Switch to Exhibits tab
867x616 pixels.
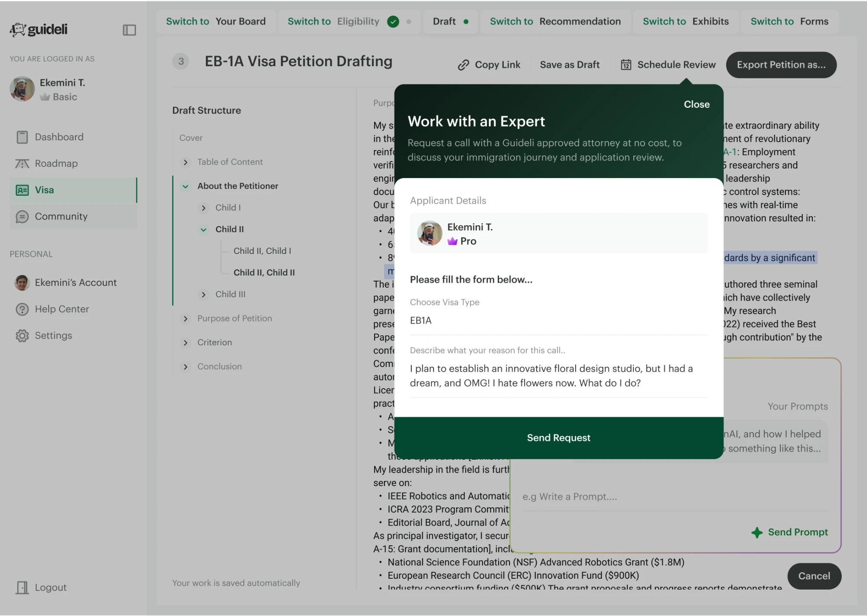(686, 21)
